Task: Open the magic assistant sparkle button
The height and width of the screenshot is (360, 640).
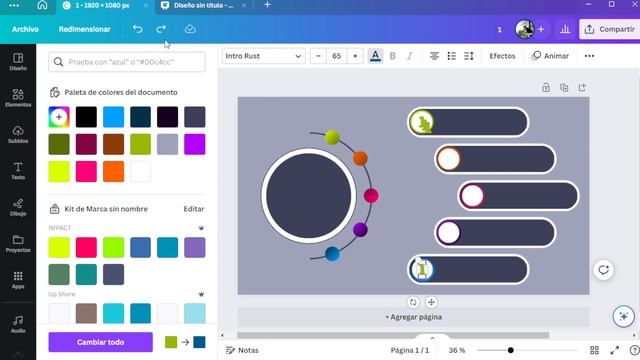Action: point(623,316)
